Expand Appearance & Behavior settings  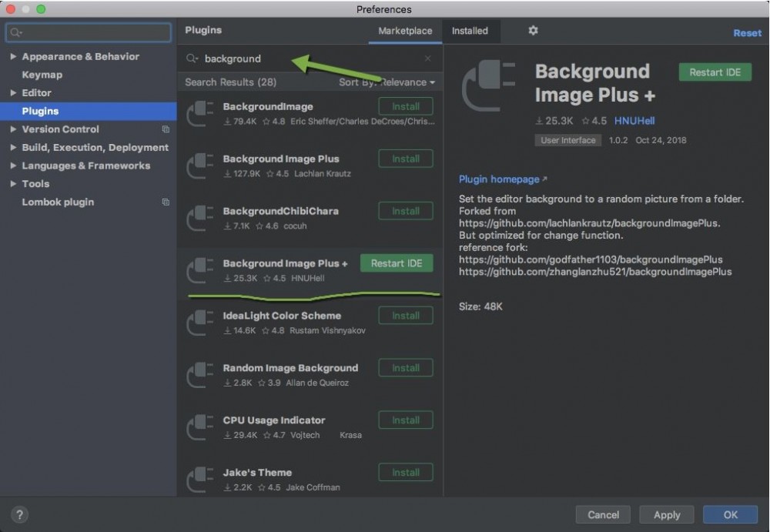tap(13, 56)
